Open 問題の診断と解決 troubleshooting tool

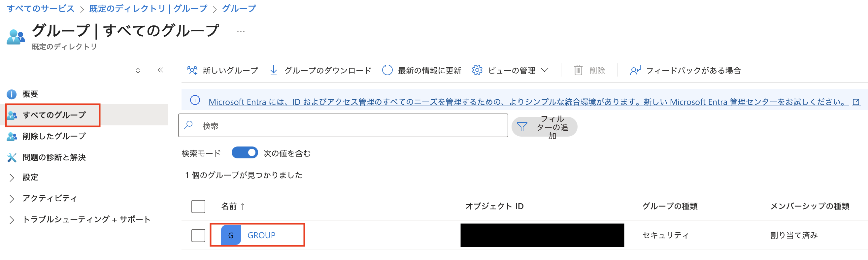[x=54, y=157]
